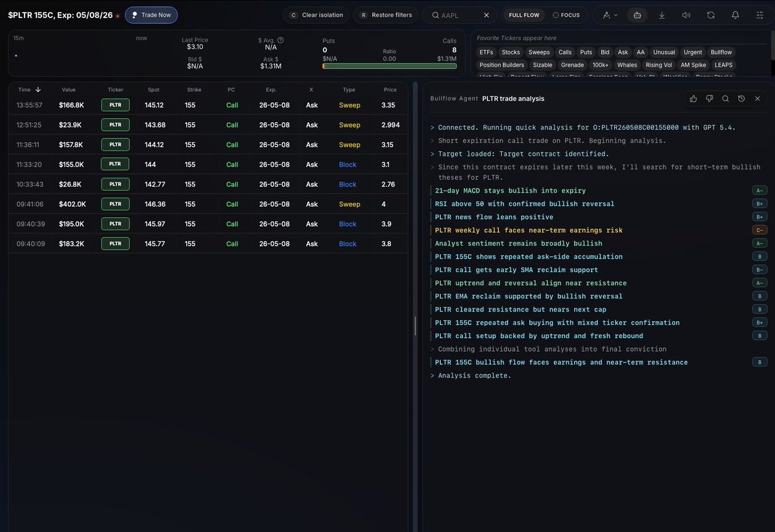775x532 pixels.
Task: Click the thumbs up icon on the analysis
Action: (694, 98)
